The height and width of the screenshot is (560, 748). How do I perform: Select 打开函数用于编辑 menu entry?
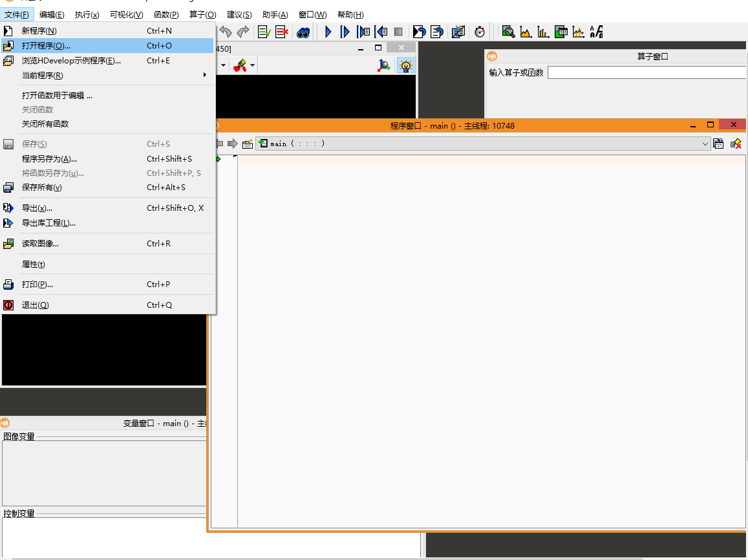pos(107,96)
